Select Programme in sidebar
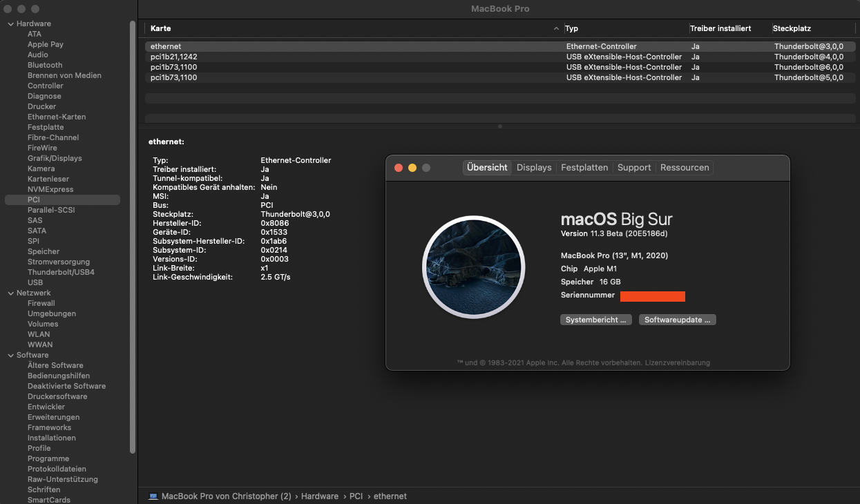The image size is (860, 504). pyautogui.click(x=48, y=458)
